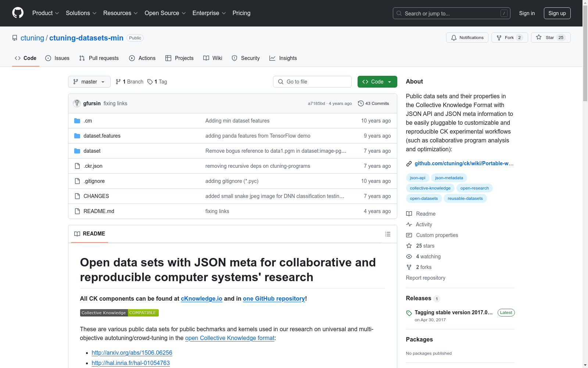Click the Notifications button
Viewport: 588px width, 368px height.
click(x=467, y=38)
